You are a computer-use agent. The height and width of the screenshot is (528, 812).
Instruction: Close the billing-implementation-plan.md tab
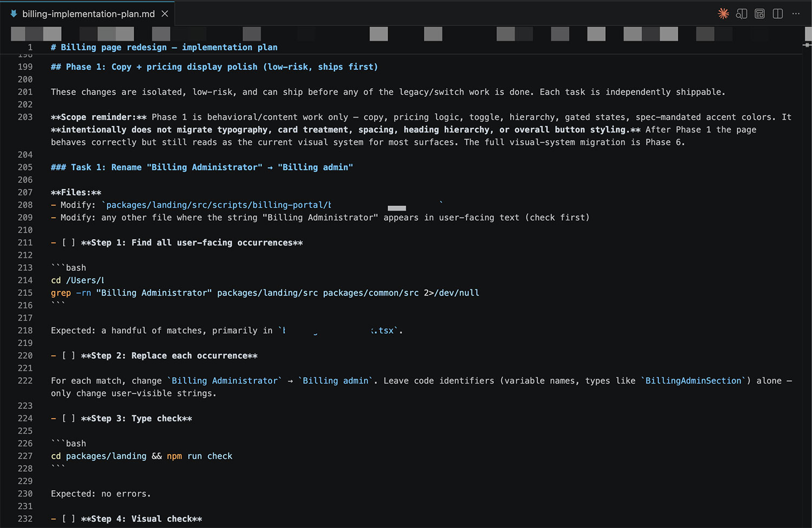click(x=165, y=14)
